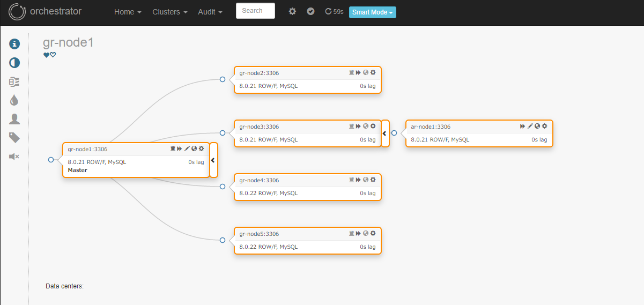The width and height of the screenshot is (644, 305).
Task: Click rook icon on gr-node1:3306 box
Action: click(173, 148)
